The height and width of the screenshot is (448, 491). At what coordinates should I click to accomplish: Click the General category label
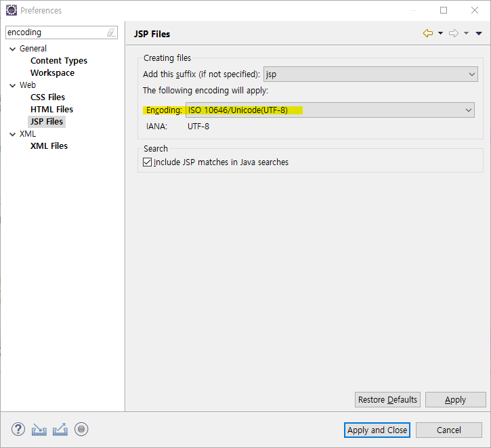pyautogui.click(x=33, y=49)
